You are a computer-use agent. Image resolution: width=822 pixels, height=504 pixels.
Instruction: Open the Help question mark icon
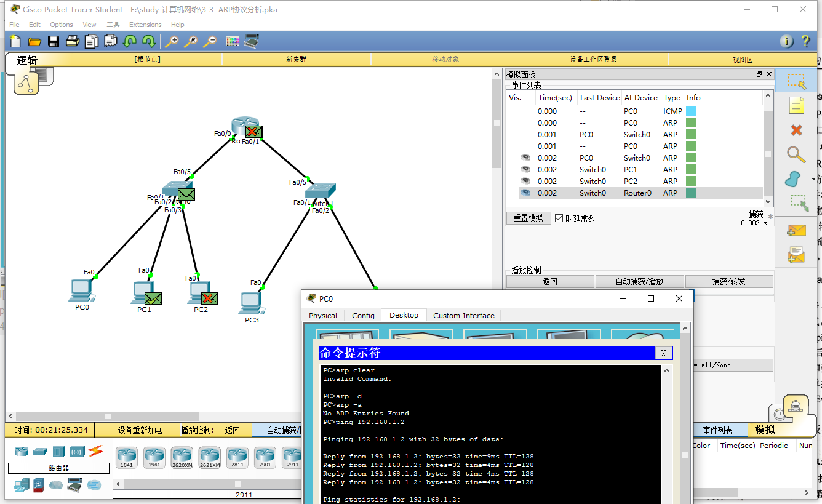(805, 41)
